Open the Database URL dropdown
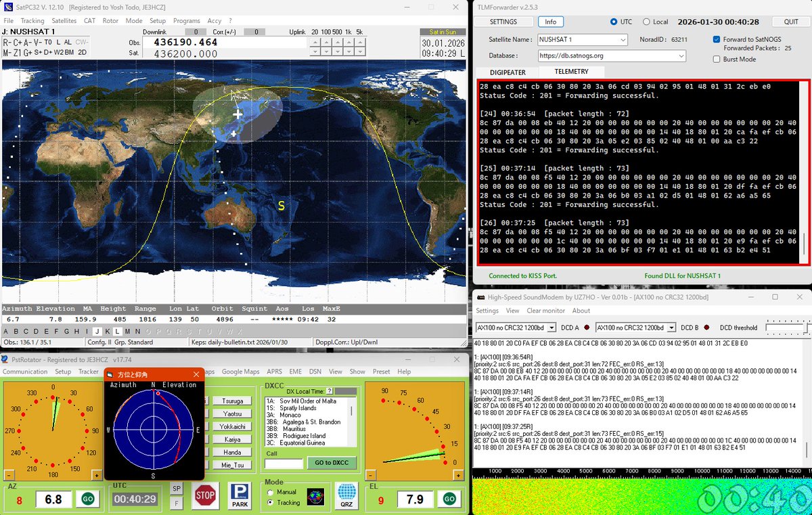This screenshot has width=812, height=515. click(x=612, y=55)
